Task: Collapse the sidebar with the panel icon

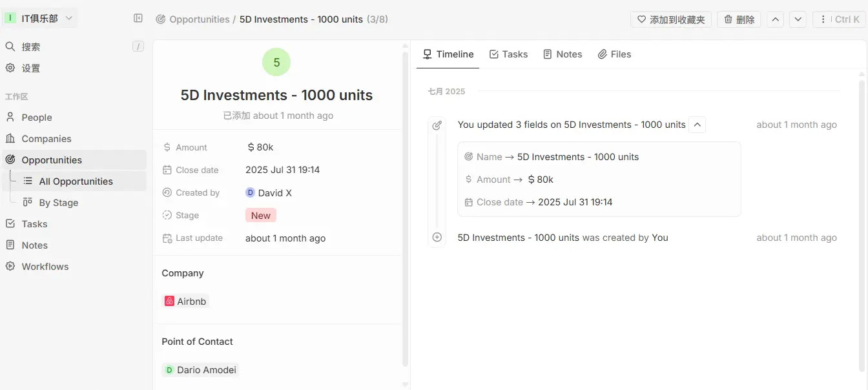Action: pyautogui.click(x=138, y=19)
